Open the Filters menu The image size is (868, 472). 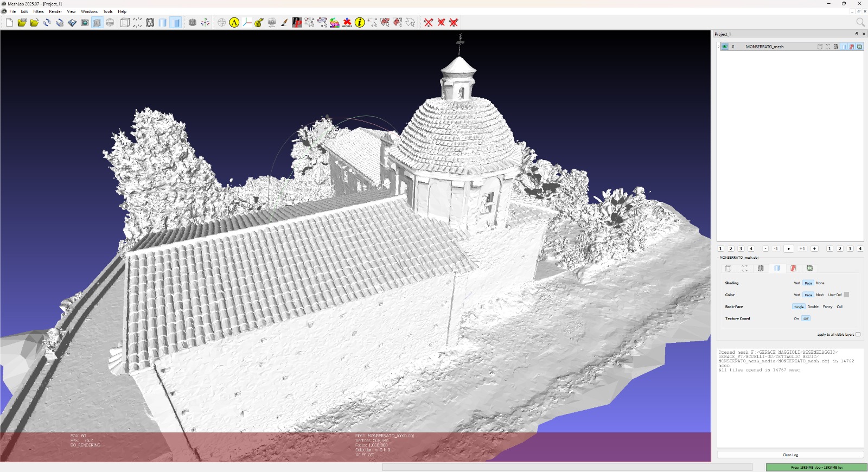[x=38, y=11]
